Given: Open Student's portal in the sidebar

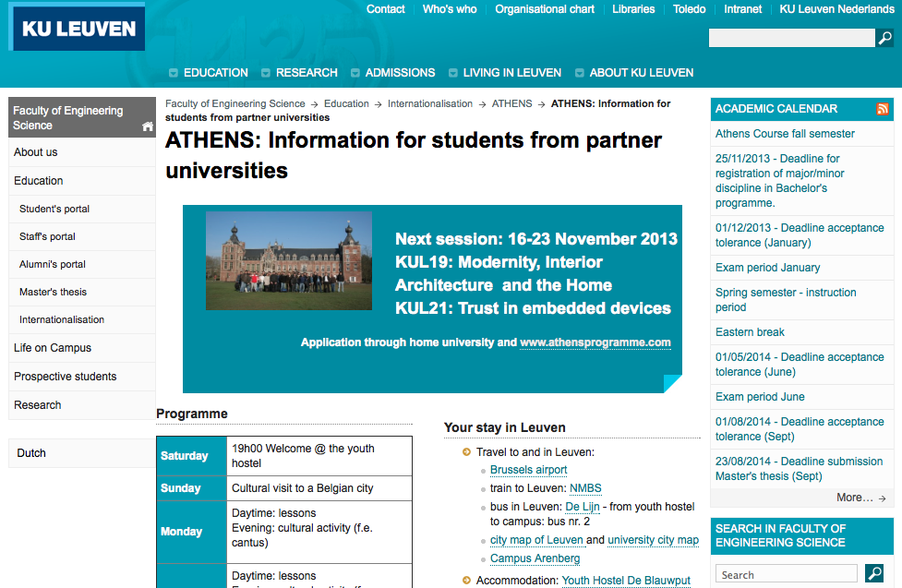Looking at the screenshot, I should coord(81,209).
